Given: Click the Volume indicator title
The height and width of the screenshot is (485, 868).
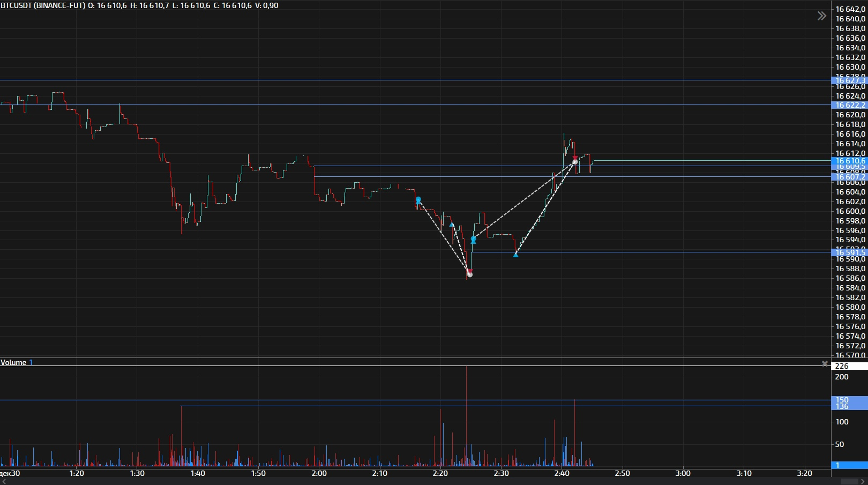Looking at the screenshot, I should tap(13, 363).
